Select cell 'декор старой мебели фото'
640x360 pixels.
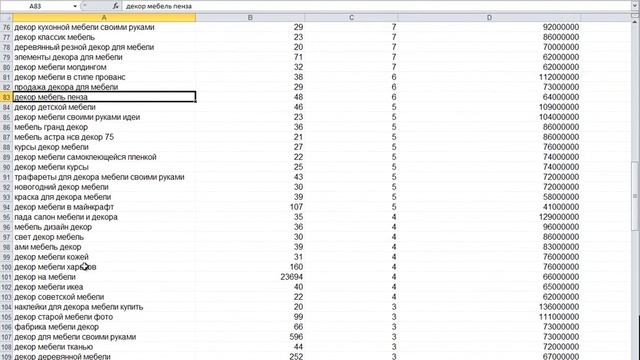[x=104, y=317]
